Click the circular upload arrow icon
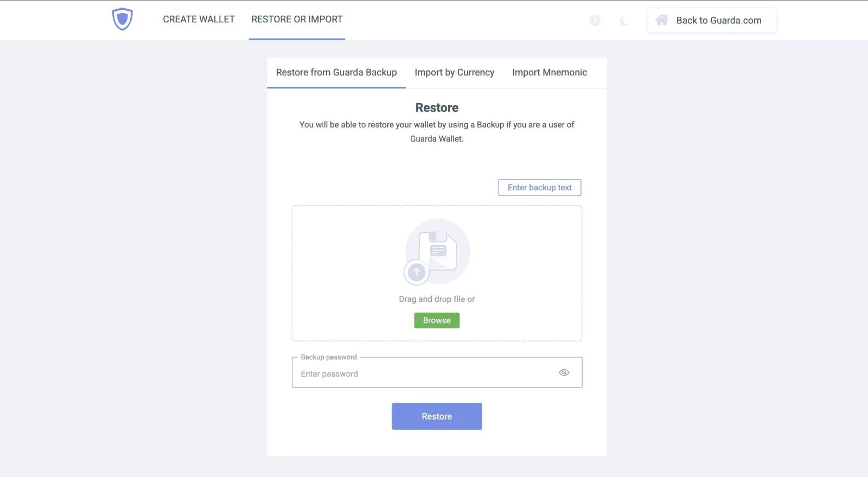The image size is (868, 477). tap(417, 272)
